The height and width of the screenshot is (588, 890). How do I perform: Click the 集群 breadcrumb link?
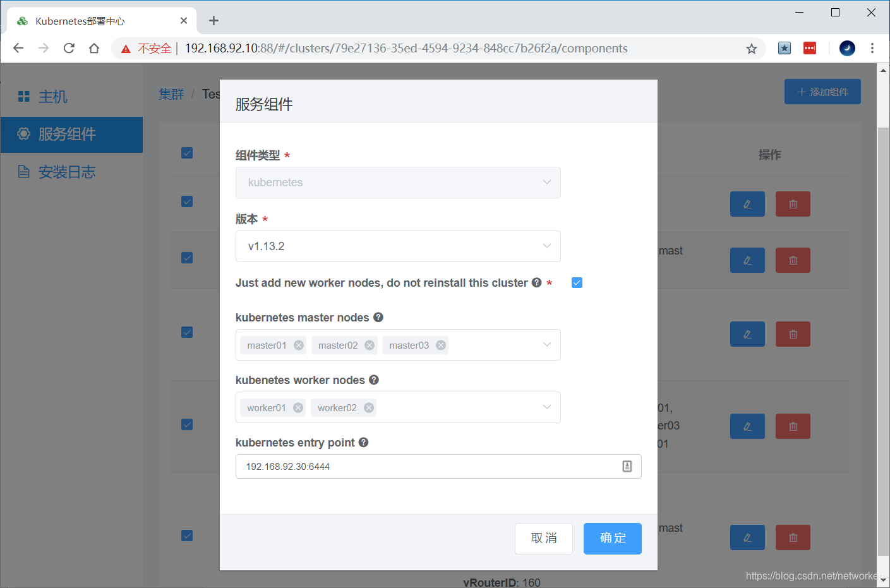[171, 94]
